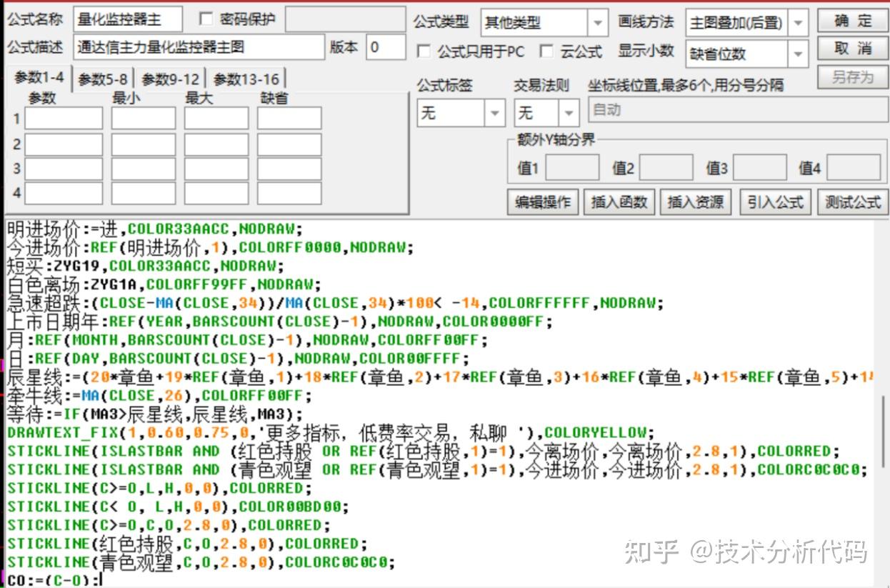Click the STICKLINE line ending COLOR00BD00
The image size is (890, 588).
click(178, 507)
